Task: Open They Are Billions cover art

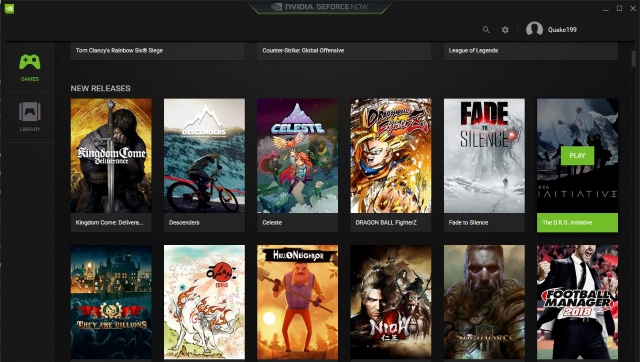Action: point(111,302)
